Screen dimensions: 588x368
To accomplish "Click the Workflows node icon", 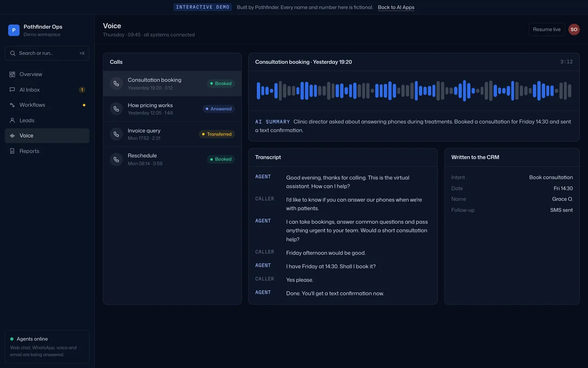I will [x=12, y=105].
